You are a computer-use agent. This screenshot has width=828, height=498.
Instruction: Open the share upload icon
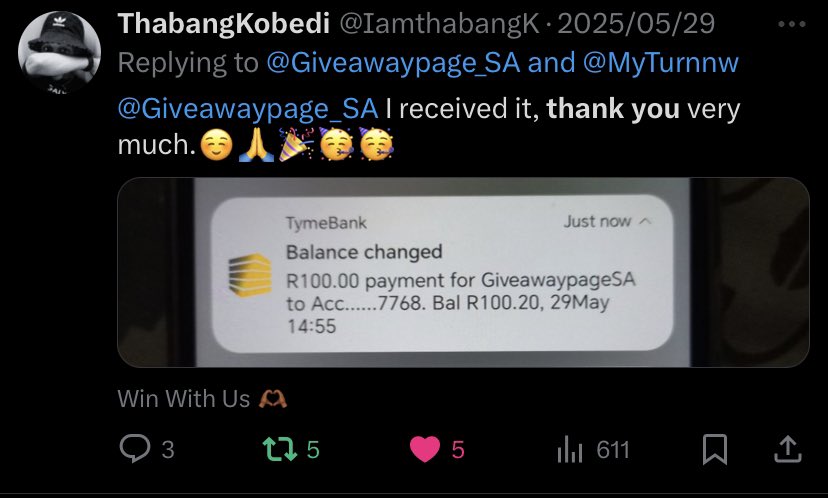[787, 449]
